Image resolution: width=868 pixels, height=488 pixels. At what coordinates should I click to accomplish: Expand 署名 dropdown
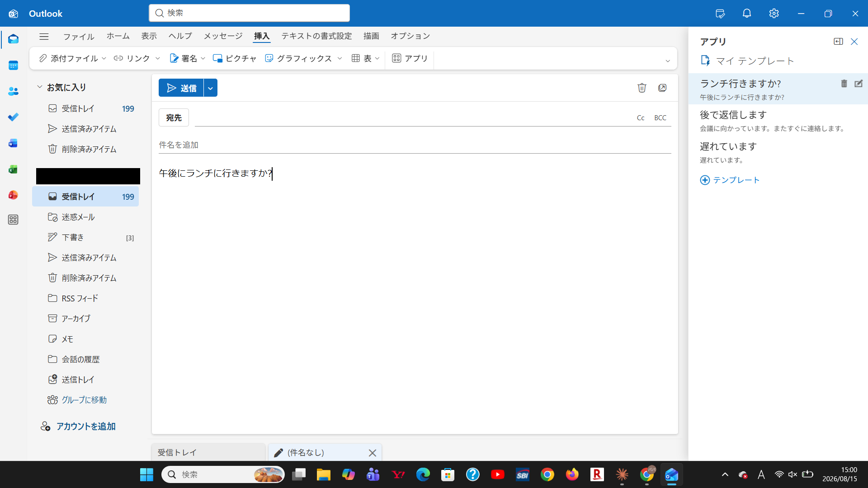pyautogui.click(x=203, y=58)
